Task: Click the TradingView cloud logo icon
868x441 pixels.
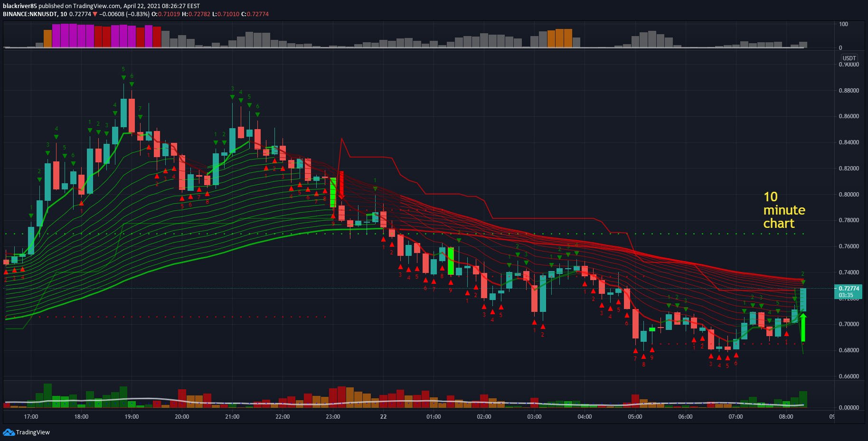Action: click(x=9, y=432)
